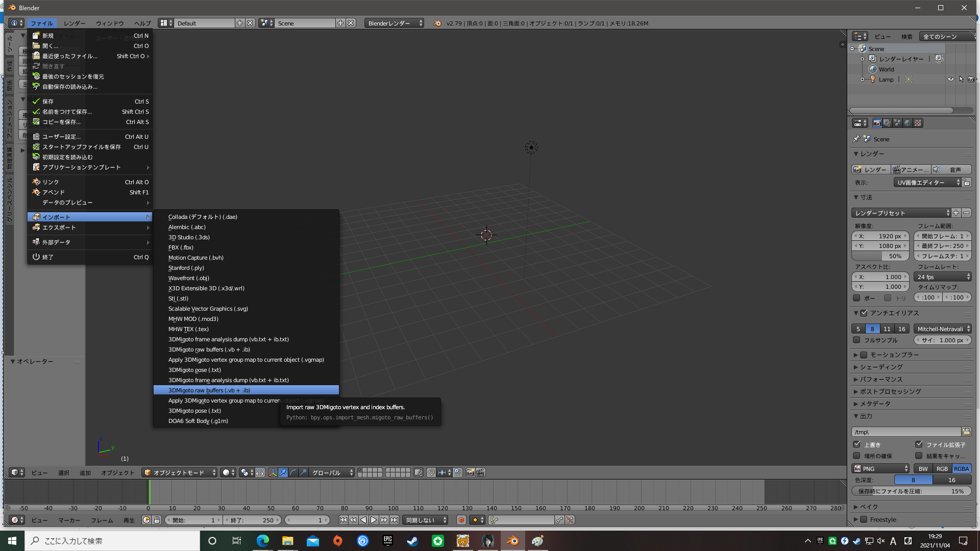
Task: Lock the timeline range with the padlock icon
Action: [x=157, y=520]
